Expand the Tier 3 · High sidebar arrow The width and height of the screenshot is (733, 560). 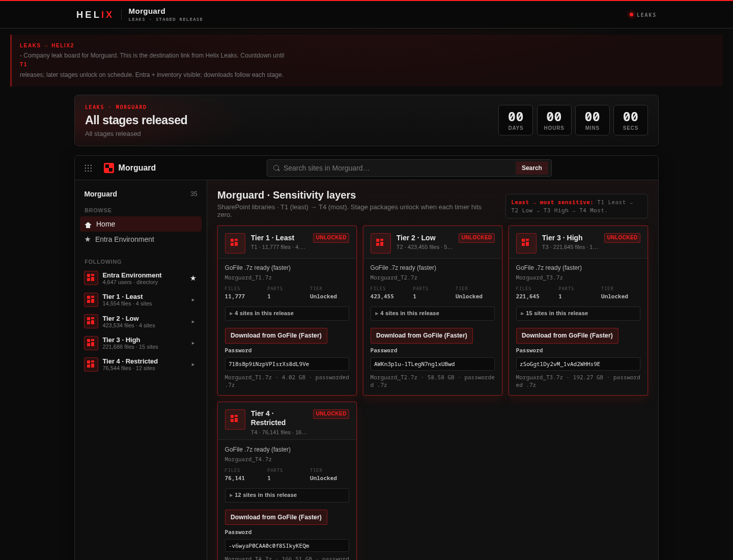coord(193,343)
